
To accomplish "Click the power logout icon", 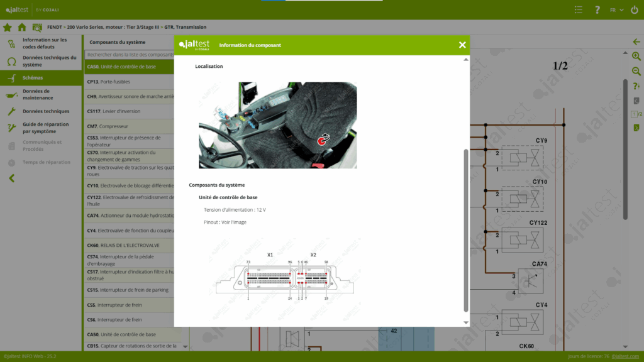I will (x=634, y=10).
